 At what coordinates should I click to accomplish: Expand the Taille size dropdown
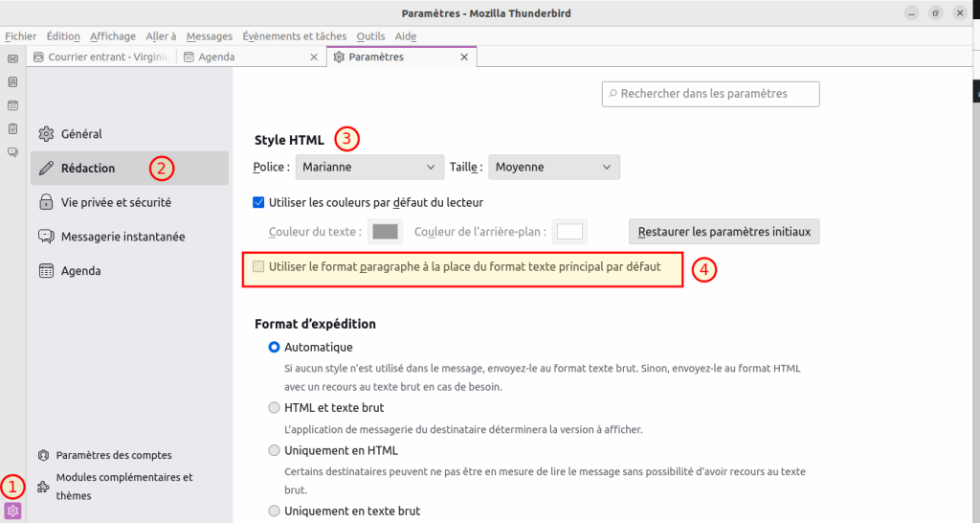pyautogui.click(x=553, y=167)
